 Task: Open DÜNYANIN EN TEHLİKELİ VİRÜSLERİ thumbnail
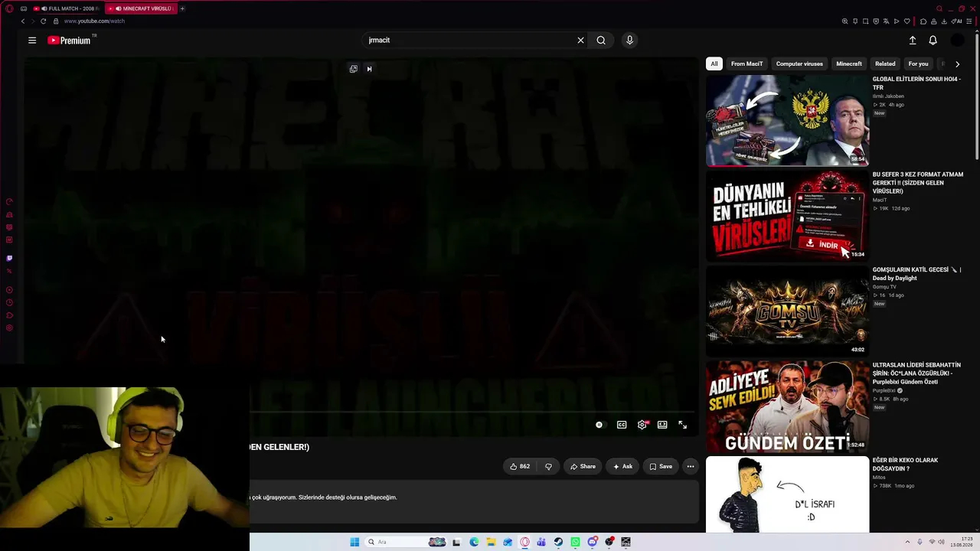tap(787, 216)
